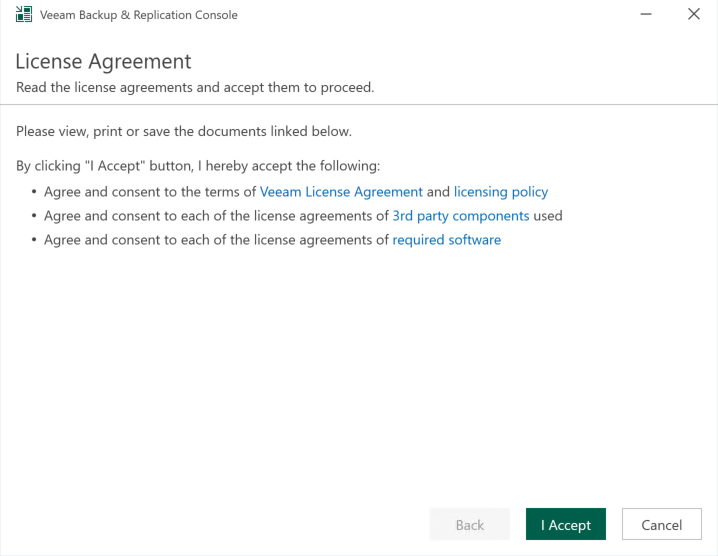
Task: Click the License Agreement heading
Action: (x=103, y=63)
